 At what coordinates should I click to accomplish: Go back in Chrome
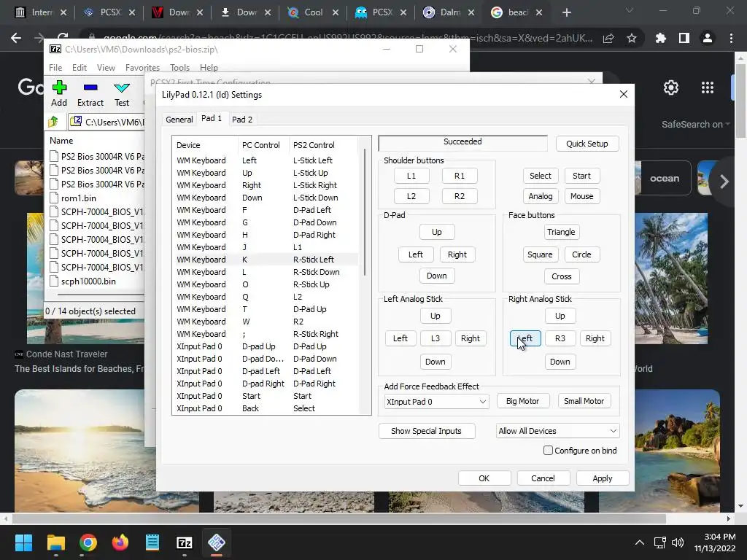(x=16, y=38)
